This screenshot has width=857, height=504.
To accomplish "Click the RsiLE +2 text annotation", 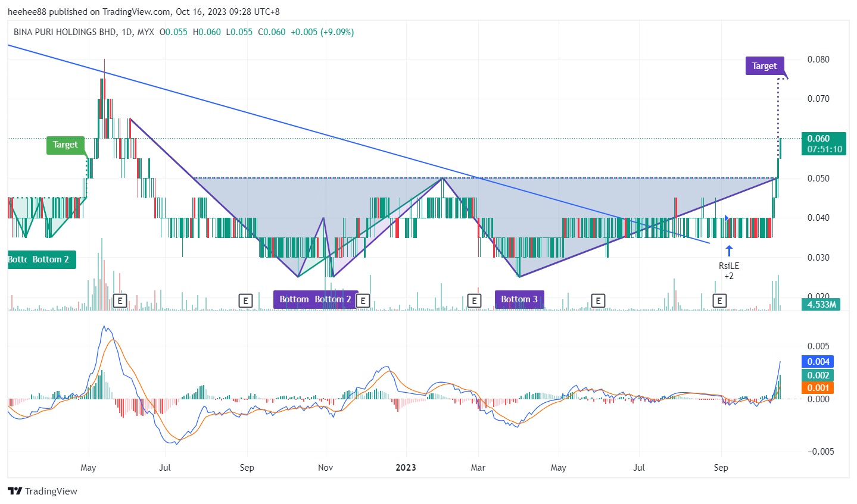I will click(x=729, y=271).
